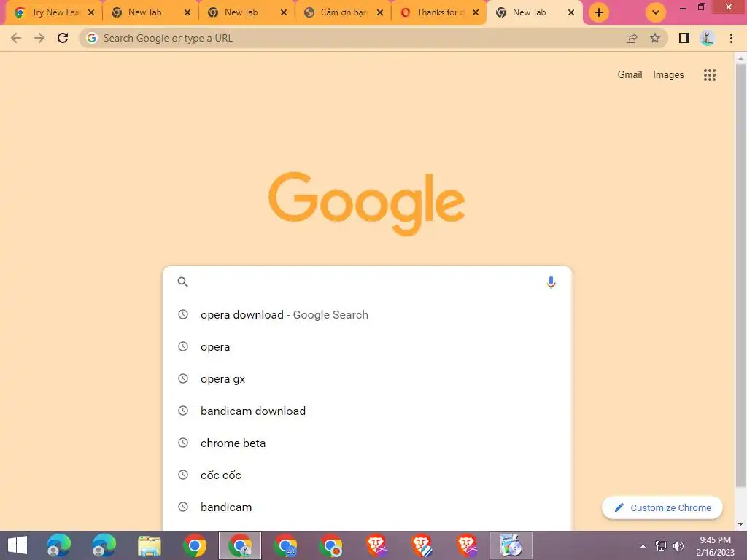The height and width of the screenshot is (560, 747).
Task: Click the Customize Chrome button
Action: pos(662,507)
